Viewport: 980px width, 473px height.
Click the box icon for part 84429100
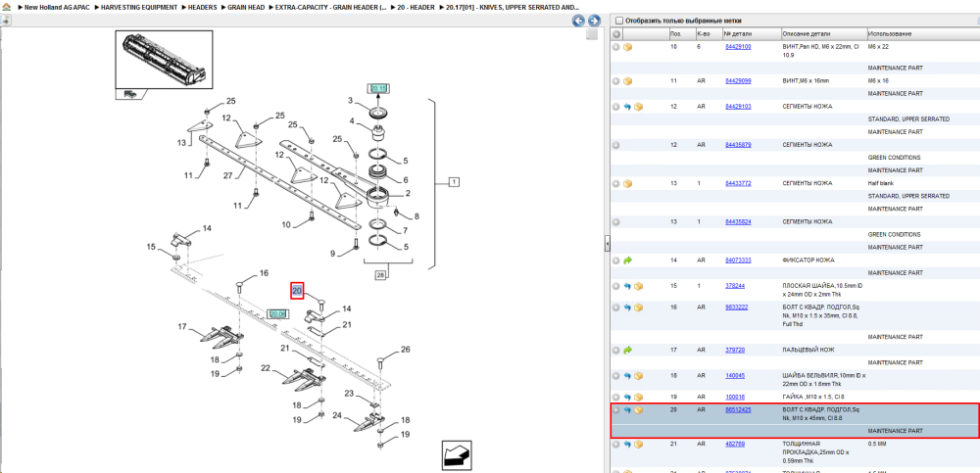coord(627,47)
